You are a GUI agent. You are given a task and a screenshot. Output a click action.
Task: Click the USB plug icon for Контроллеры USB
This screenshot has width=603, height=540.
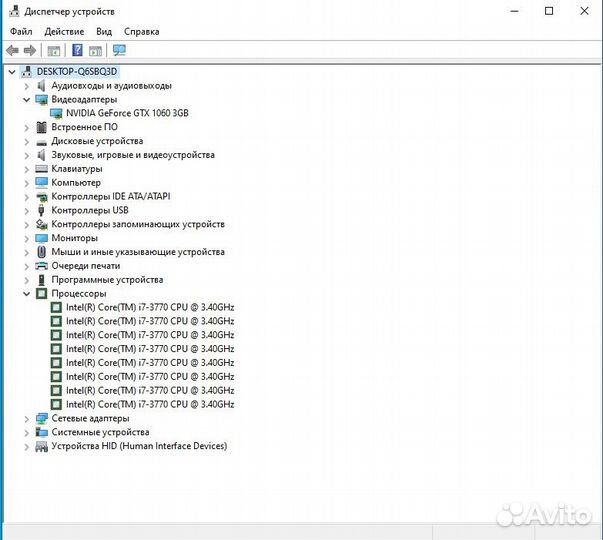[x=42, y=210]
